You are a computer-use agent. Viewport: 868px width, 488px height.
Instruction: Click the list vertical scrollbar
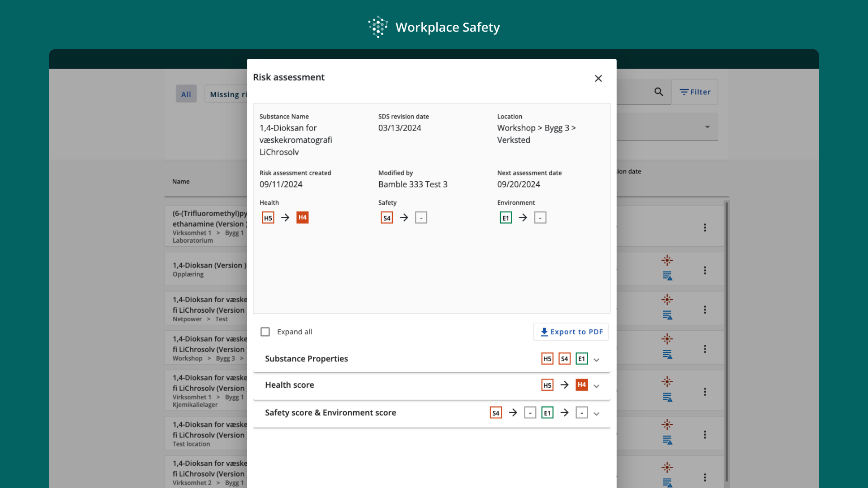coord(726,339)
